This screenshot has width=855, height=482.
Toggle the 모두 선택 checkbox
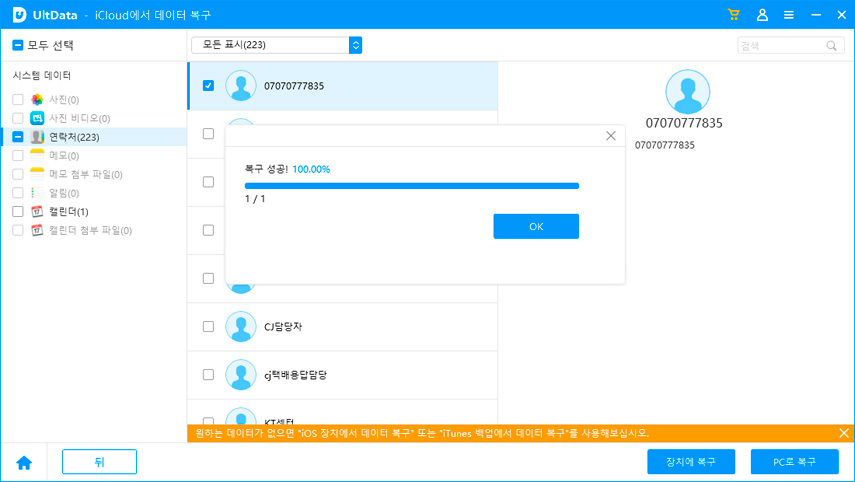tap(18, 46)
